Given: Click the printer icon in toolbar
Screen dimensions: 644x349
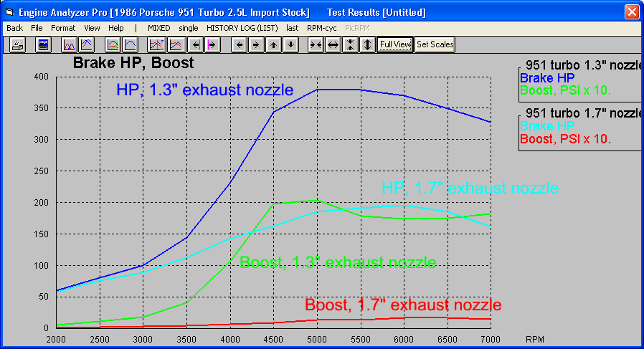Looking at the screenshot, I should [x=17, y=44].
